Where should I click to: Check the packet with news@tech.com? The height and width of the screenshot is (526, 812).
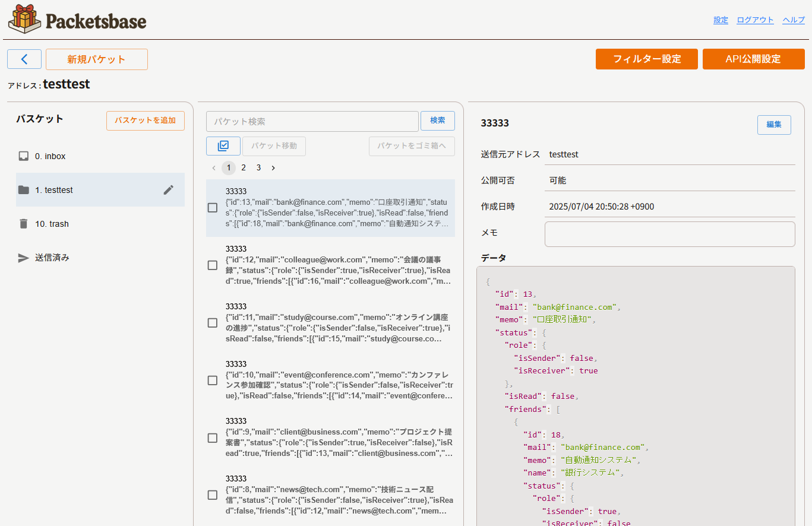213,495
